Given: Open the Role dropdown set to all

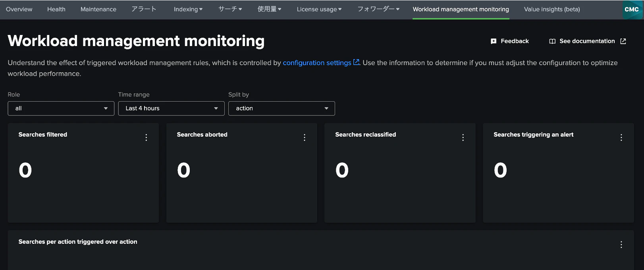Looking at the screenshot, I should click(x=61, y=108).
